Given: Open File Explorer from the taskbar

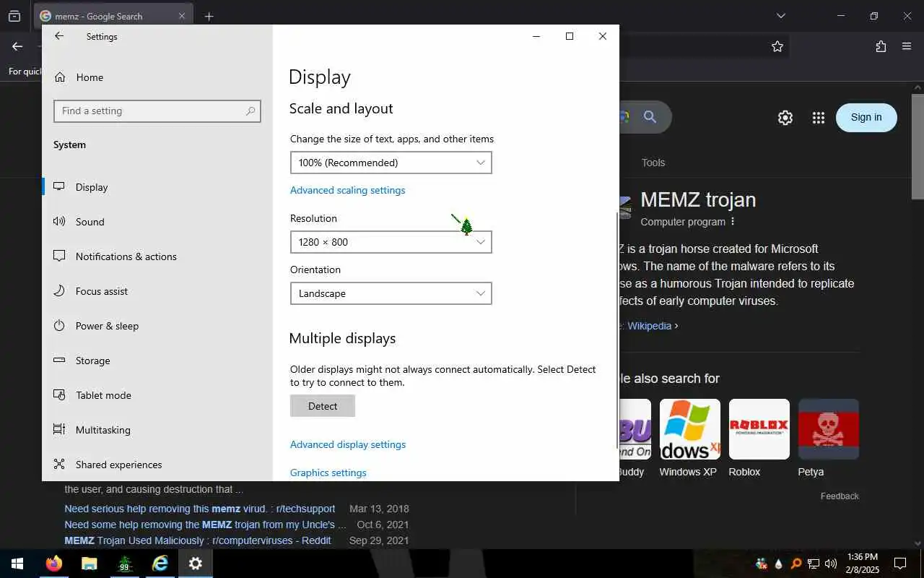Looking at the screenshot, I should (x=89, y=564).
